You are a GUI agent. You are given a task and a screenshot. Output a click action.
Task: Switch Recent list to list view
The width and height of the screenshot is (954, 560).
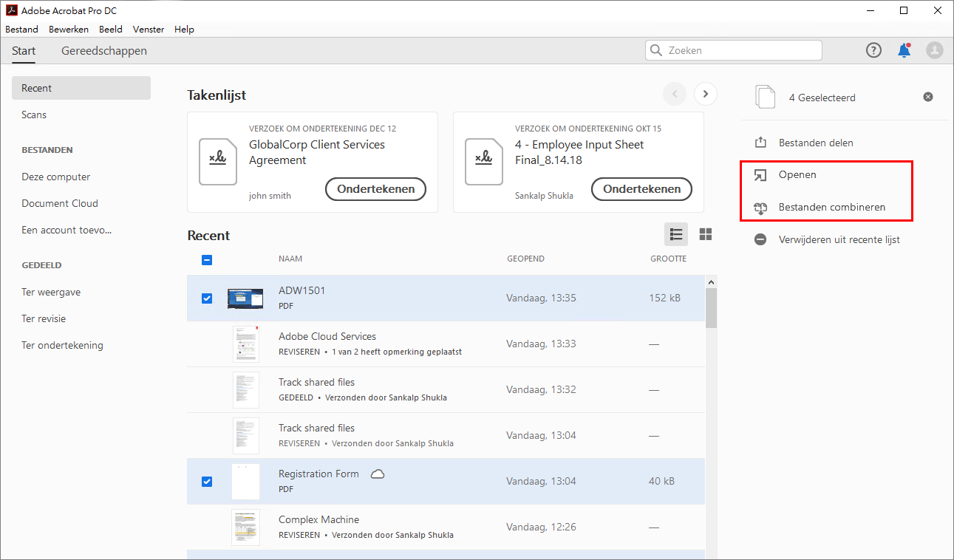[x=676, y=234]
